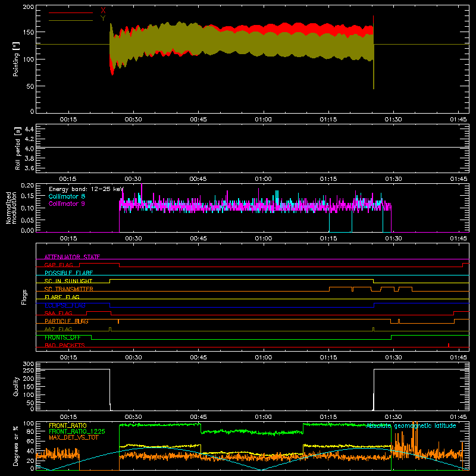Click the red X legend line

click(71, 12)
